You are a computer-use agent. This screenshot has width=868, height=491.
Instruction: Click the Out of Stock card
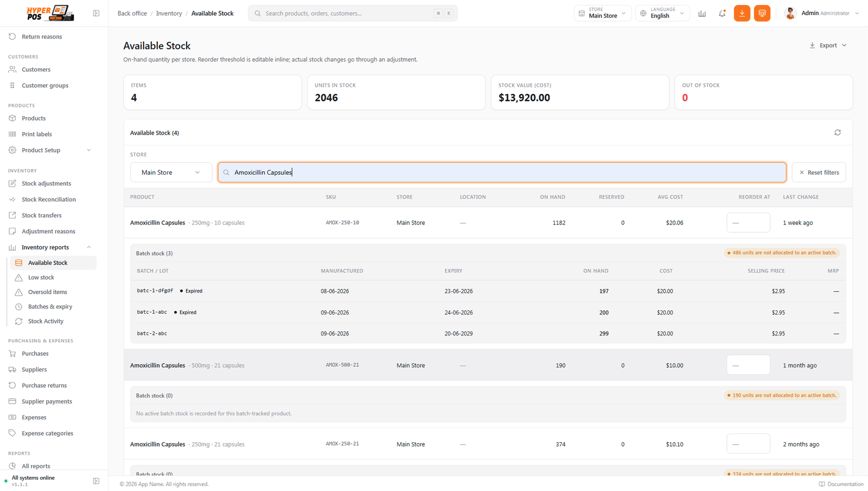click(x=763, y=92)
